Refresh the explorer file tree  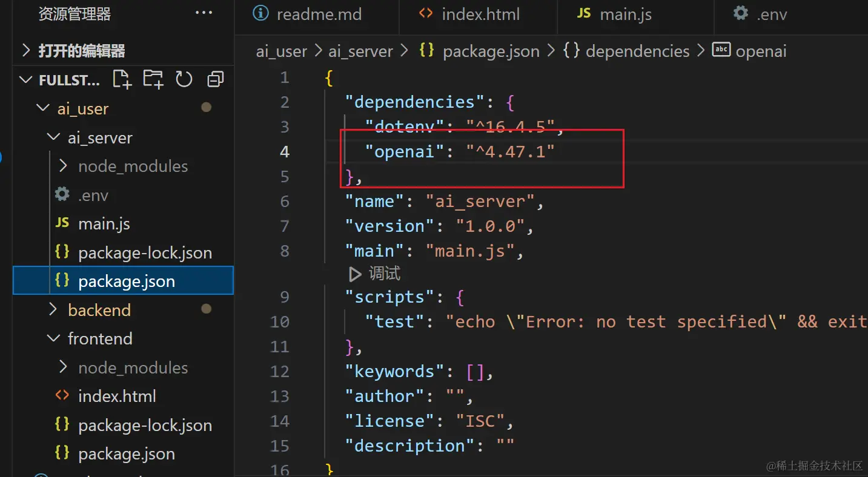[x=184, y=79]
